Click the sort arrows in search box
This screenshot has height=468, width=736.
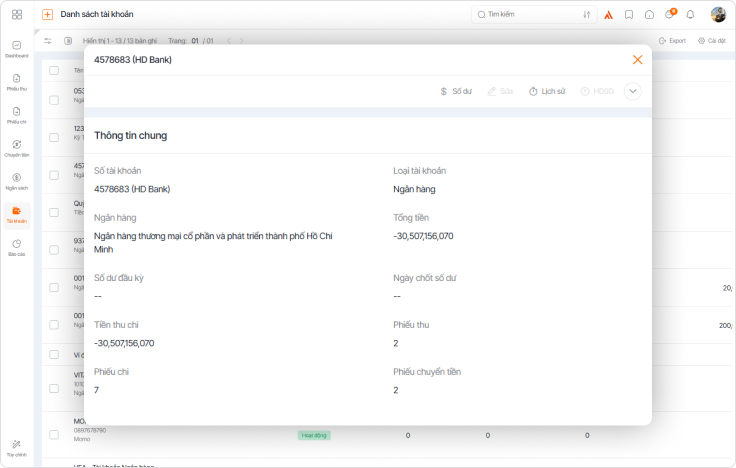point(587,15)
